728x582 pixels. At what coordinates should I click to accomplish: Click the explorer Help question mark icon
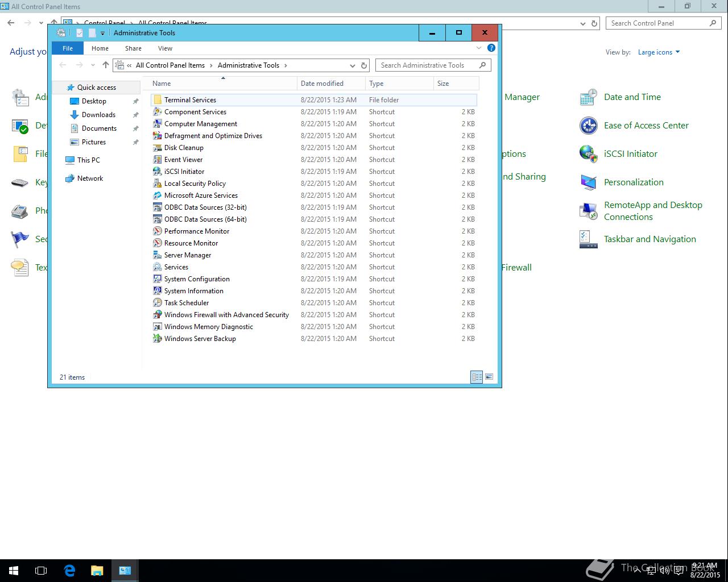point(491,48)
